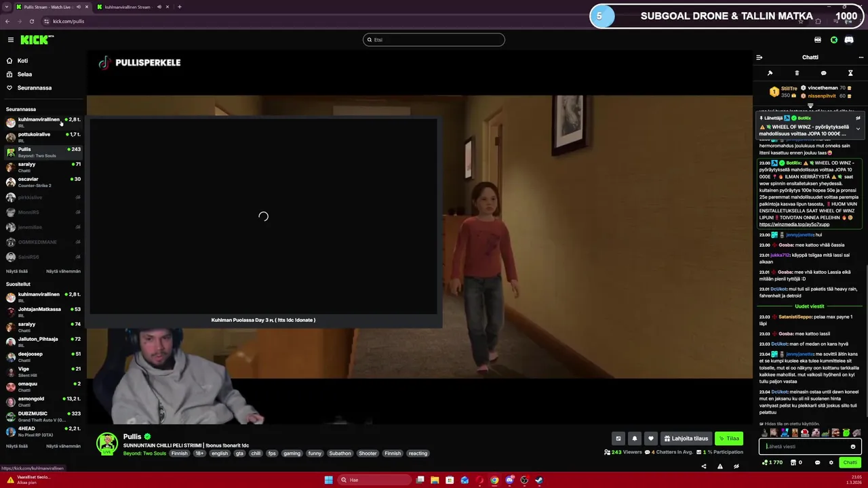The image size is (868, 488).
Task: Click the trash can icon in chat toolbar
Action: click(797, 73)
